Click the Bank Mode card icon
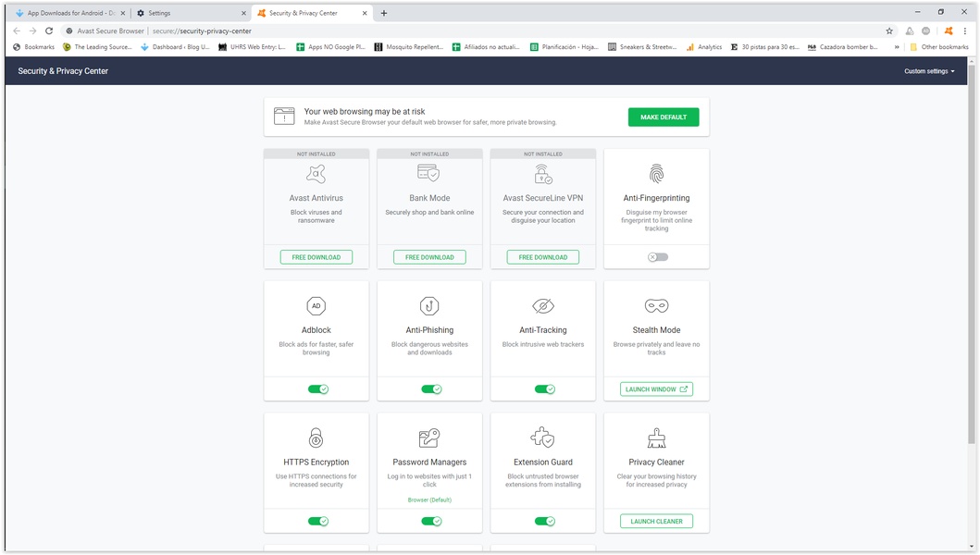Image resolution: width=980 pixels, height=555 pixels. (429, 172)
